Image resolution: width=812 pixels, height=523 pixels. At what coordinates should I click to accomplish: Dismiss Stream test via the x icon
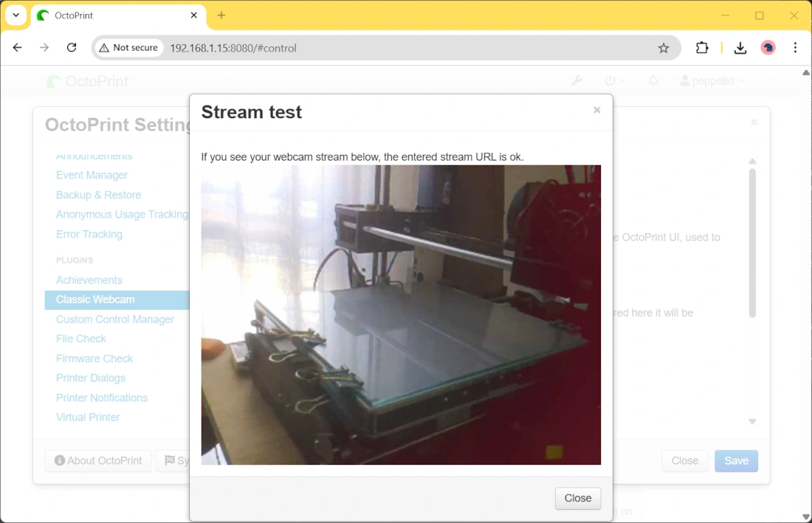(x=596, y=110)
